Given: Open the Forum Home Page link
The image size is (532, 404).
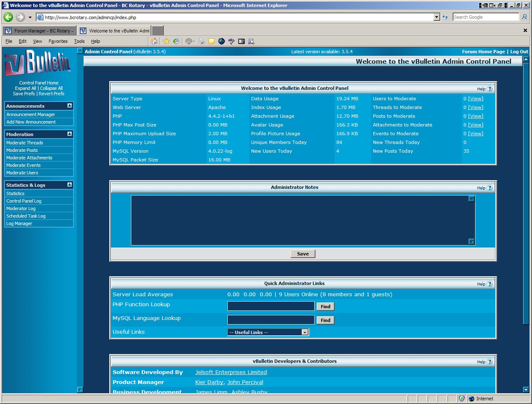Looking at the screenshot, I should click(x=483, y=52).
